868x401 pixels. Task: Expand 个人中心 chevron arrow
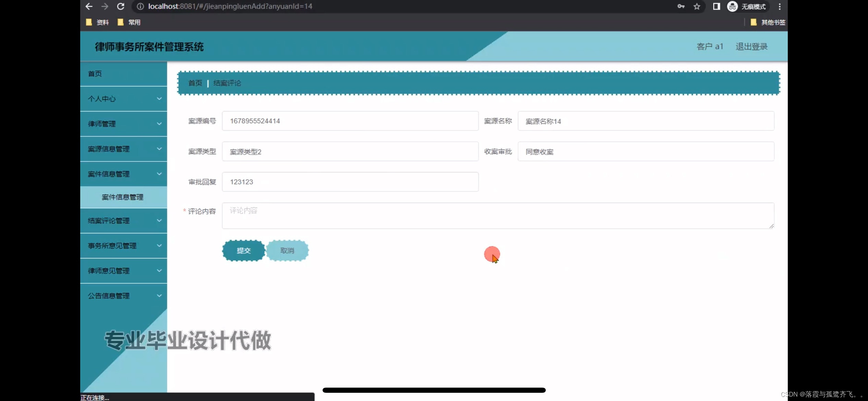159,99
